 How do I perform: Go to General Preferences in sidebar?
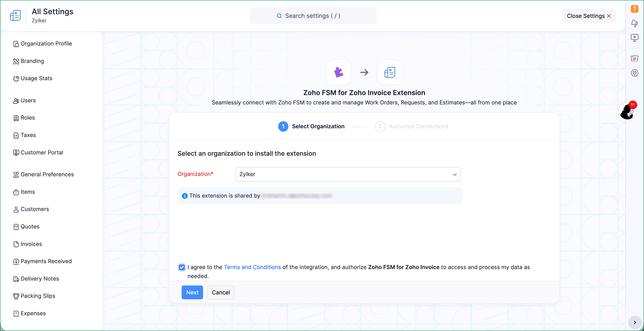[x=47, y=174]
